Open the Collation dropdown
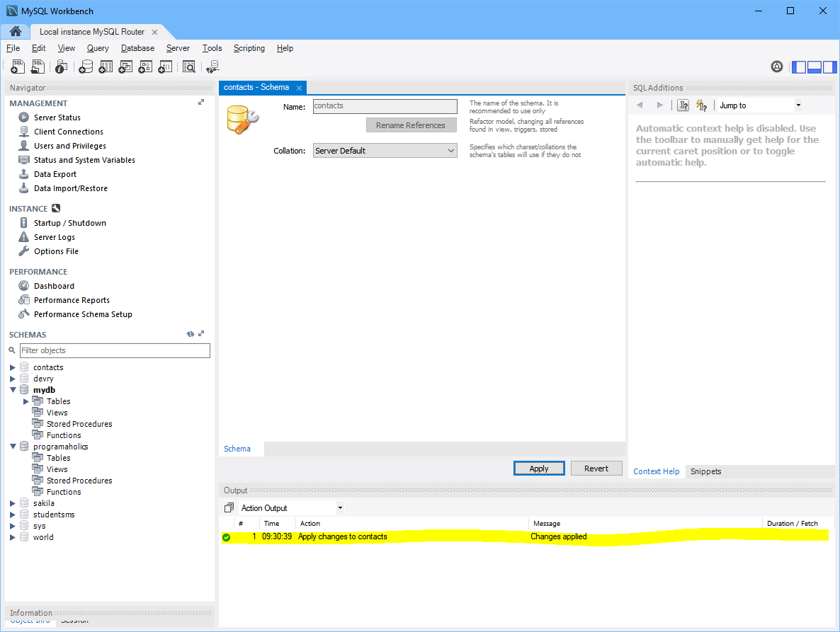The image size is (840, 632). 385,151
